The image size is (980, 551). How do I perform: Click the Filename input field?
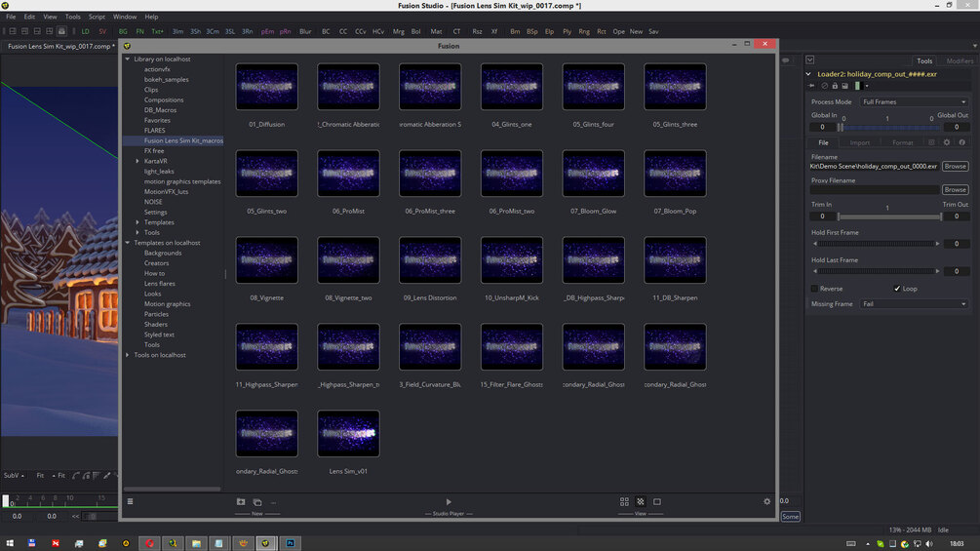tap(875, 166)
